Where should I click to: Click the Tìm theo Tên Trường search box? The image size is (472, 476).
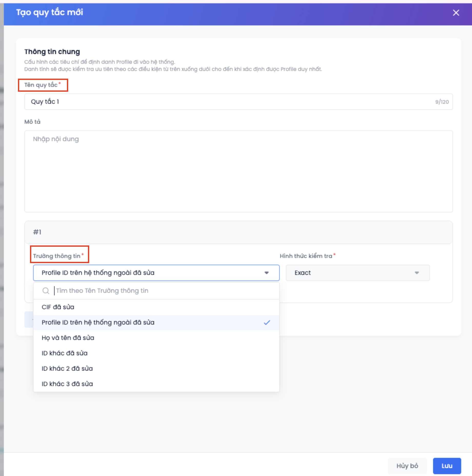(x=164, y=291)
